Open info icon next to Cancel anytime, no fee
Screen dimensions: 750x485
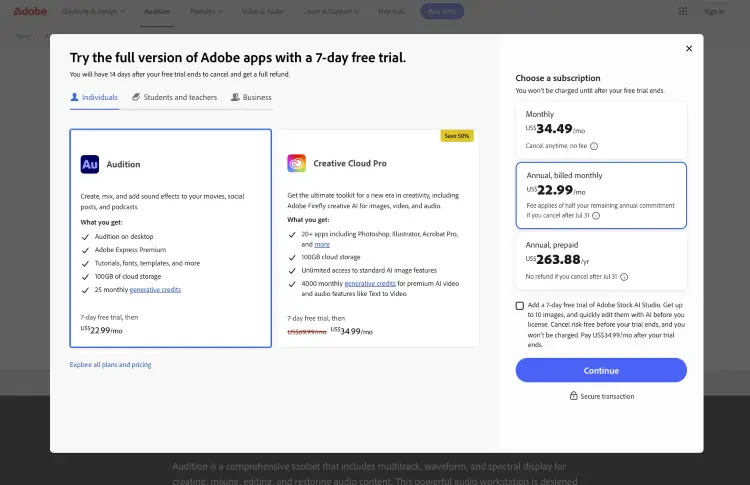(594, 146)
